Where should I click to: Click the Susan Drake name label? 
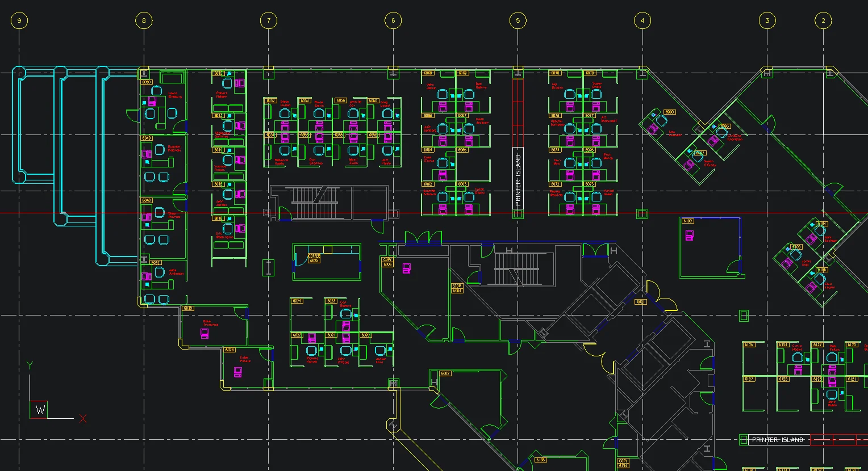point(597,85)
